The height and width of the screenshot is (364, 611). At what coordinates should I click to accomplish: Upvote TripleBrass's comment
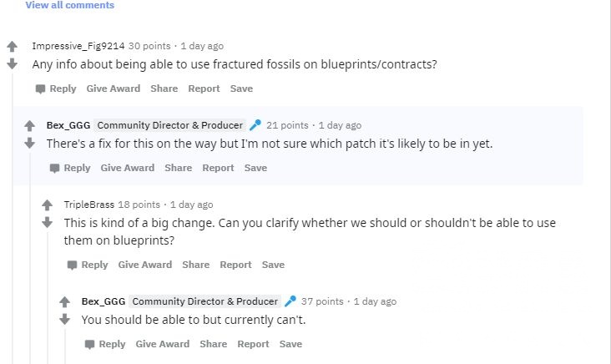(x=47, y=205)
